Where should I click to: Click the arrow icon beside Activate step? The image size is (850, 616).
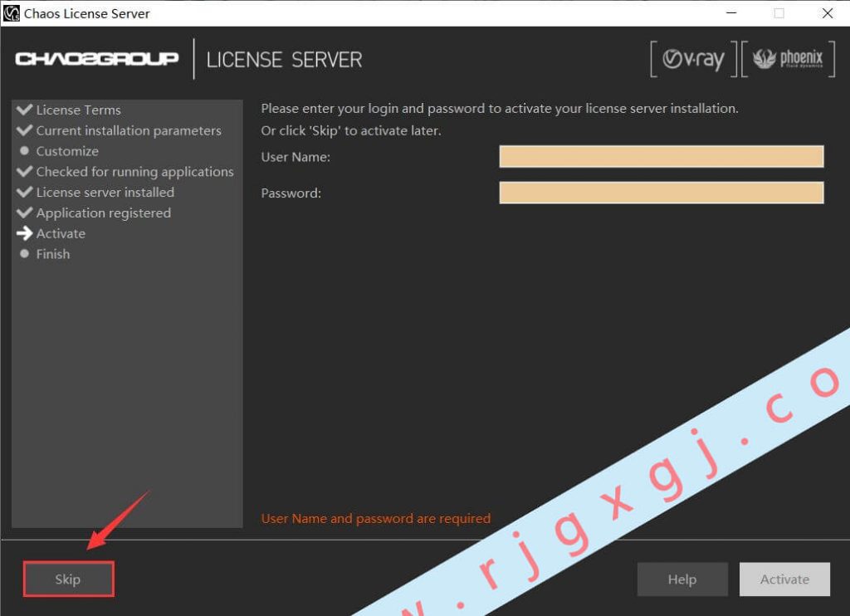tap(24, 233)
